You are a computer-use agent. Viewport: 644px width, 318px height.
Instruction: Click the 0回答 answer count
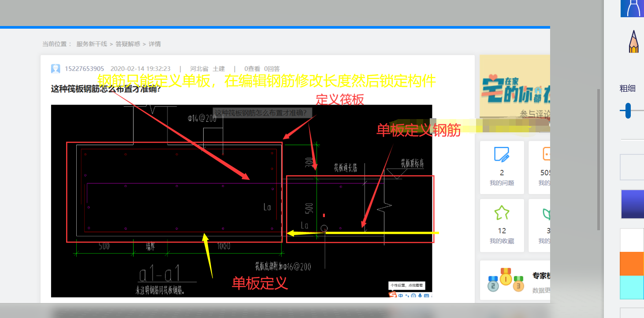(272, 69)
